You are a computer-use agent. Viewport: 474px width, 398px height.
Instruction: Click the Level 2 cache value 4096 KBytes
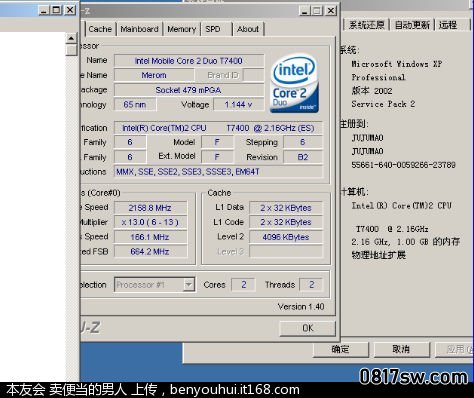click(x=286, y=237)
